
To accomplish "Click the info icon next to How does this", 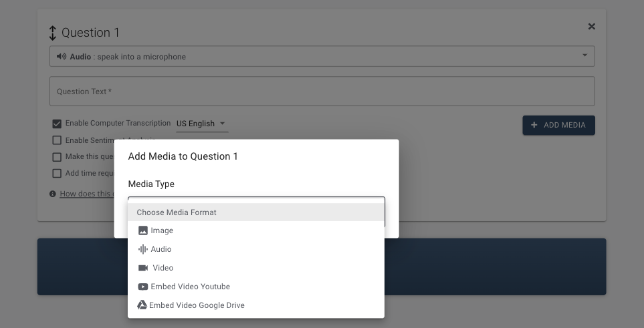I will coord(53,194).
